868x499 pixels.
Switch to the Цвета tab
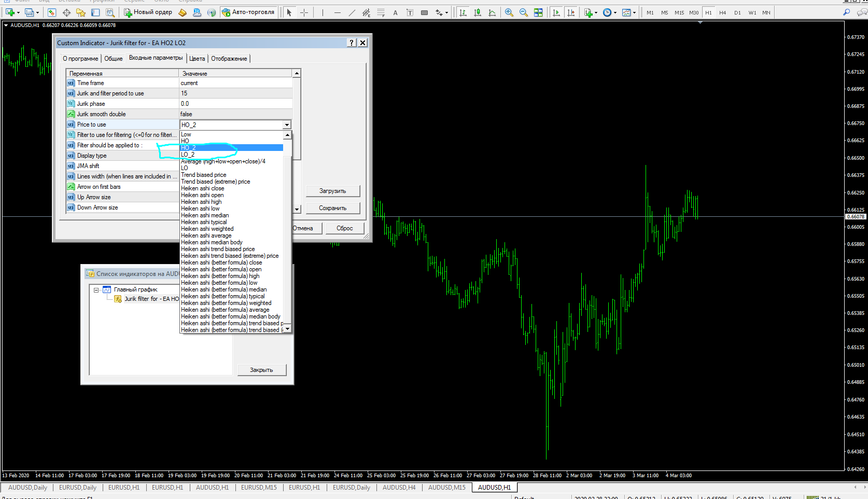point(197,59)
